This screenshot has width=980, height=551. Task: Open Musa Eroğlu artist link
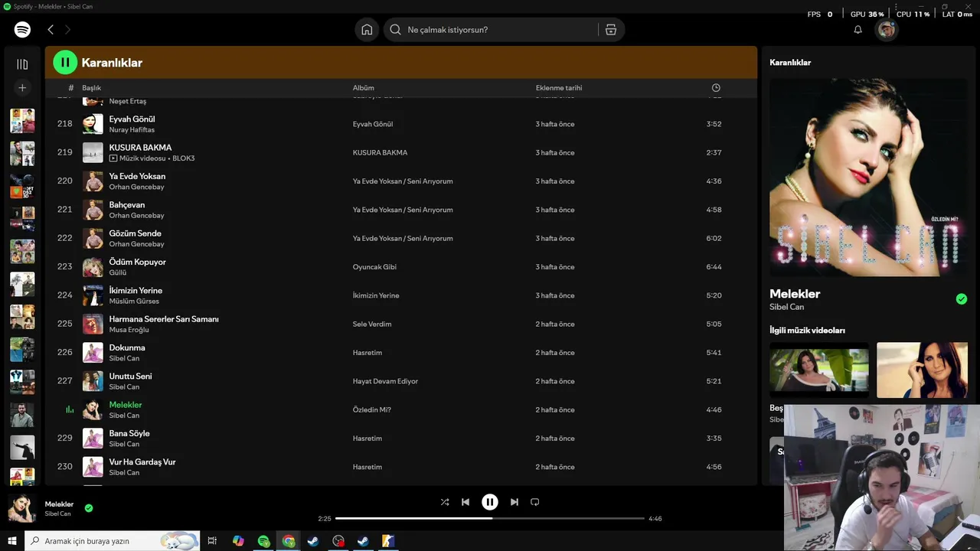(x=129, y=330)
